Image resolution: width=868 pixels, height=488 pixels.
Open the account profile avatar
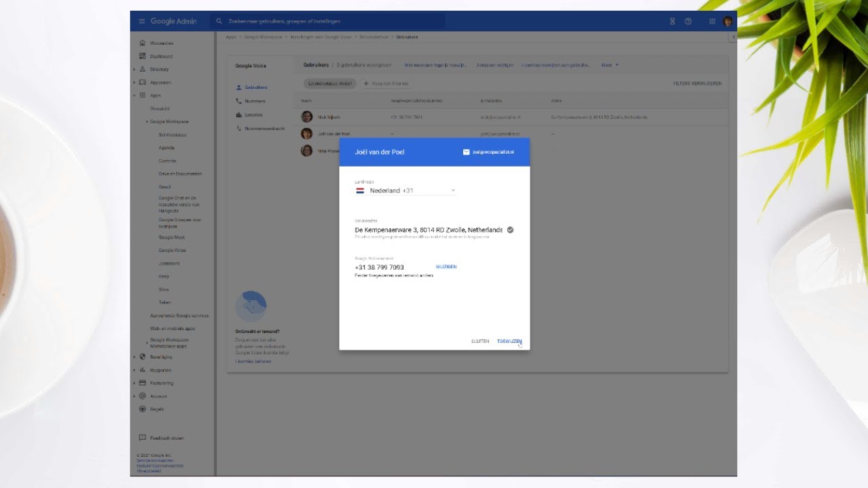(728, 22)
